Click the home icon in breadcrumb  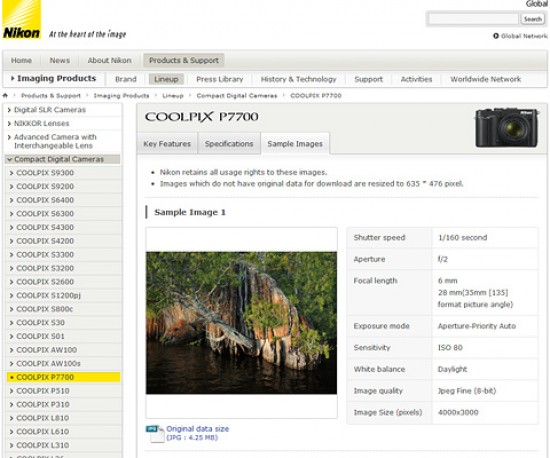[5, 95]
